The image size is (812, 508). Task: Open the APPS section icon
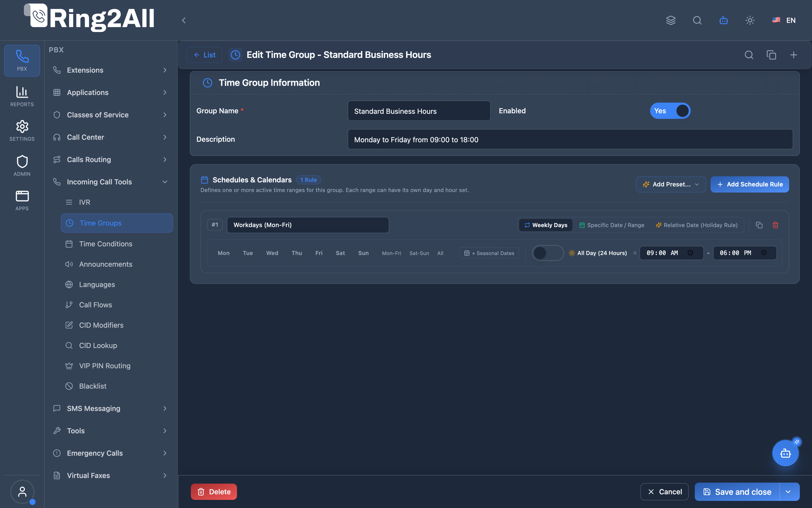click(22, 200)
